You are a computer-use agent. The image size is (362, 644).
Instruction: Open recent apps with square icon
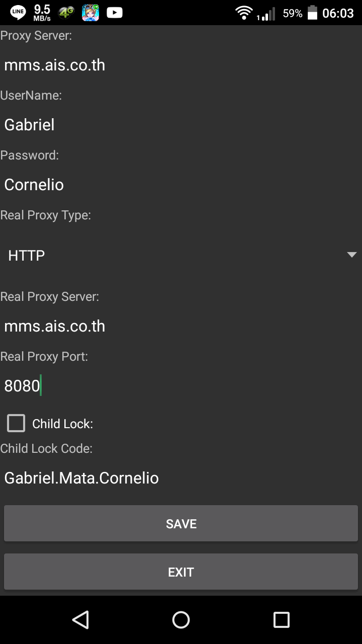(281, 620)
